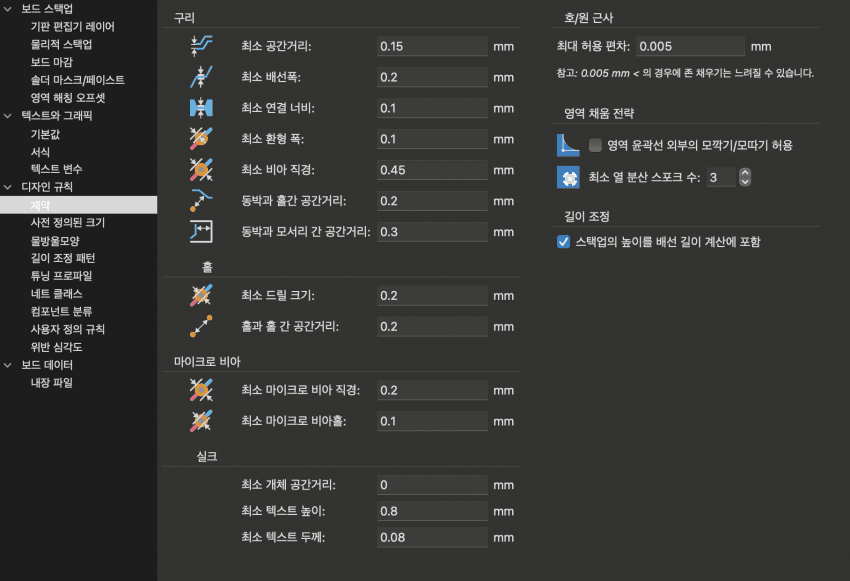Collapse the 텍스트와 그래픽 tree section
The width and height of the screenshot is (850, 581).
coord(8,115)
